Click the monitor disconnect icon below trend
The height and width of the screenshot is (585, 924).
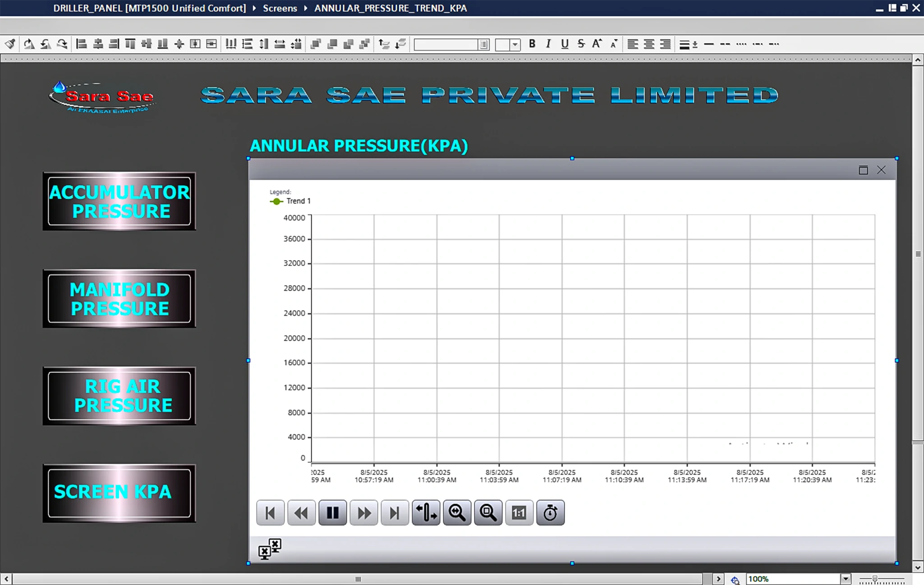click(x=270, y=549)
